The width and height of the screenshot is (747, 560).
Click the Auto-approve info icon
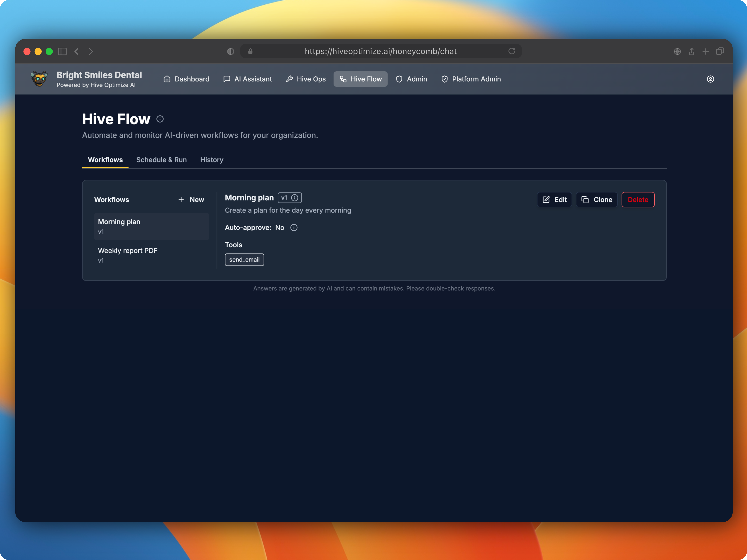click(x=294, y=227)
